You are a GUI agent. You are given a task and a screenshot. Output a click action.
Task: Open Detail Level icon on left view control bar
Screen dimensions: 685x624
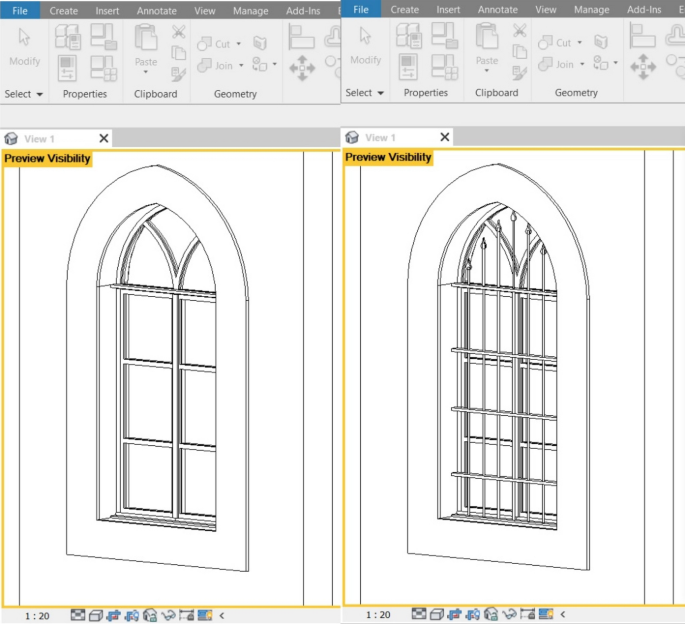(x=77, y=615)
